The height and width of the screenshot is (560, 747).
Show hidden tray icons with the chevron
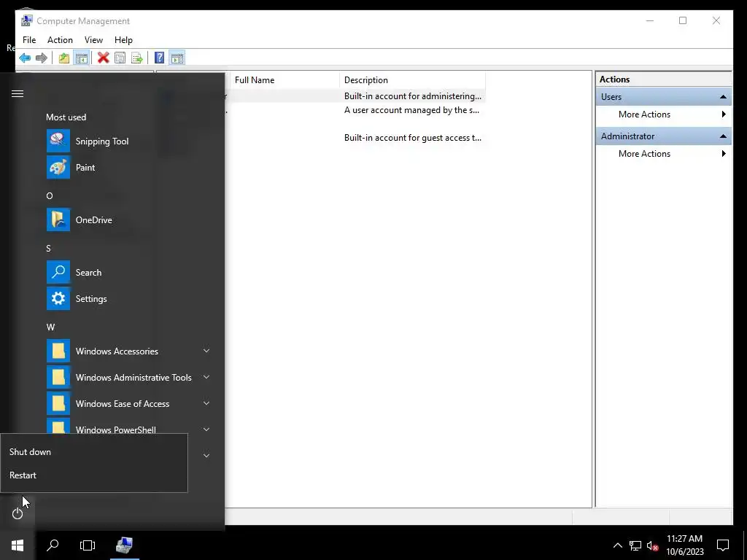click(617, 545)
